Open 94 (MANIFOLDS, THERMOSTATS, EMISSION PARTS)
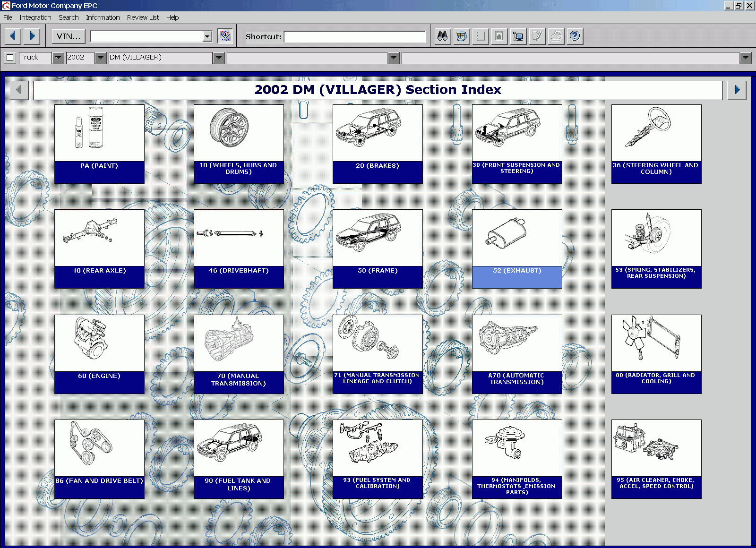Viewport: 756px width, 548px height. [517, 459]
